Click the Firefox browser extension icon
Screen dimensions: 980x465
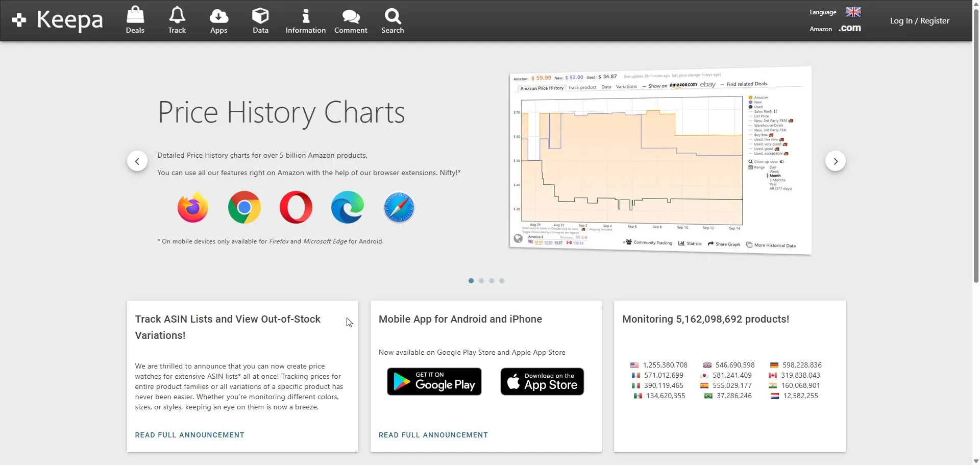[x=192, y=207]
